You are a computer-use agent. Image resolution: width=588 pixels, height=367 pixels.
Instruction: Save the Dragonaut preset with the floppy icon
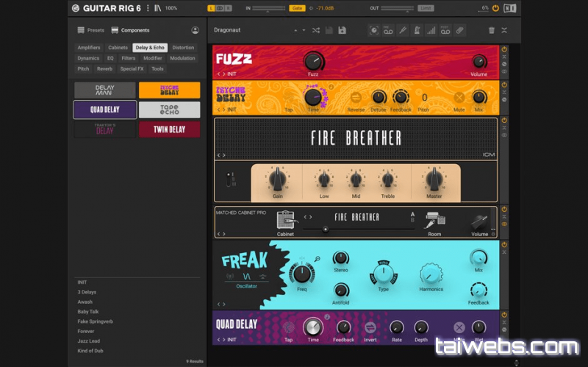click(x=343, y=30)
